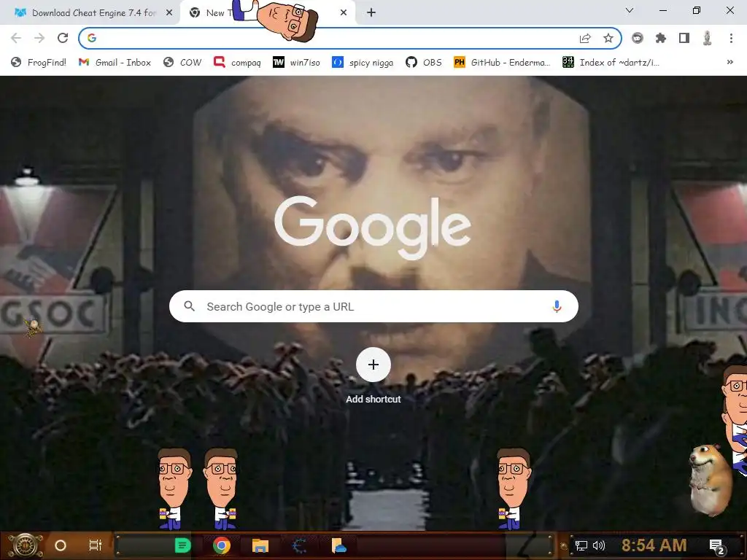Click the hamster desktop pet
Viewport: 747px width, 560px height.
[x=711, y=480]
